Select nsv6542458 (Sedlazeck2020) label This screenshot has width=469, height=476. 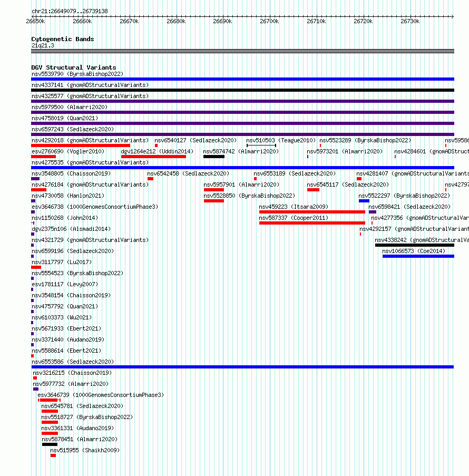pos(188,173)
